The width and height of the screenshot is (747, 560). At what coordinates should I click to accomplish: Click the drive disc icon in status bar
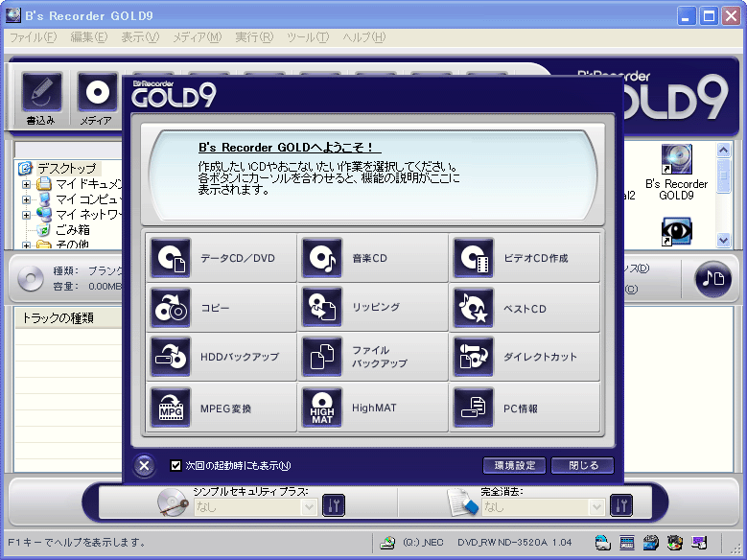[387, 543]
